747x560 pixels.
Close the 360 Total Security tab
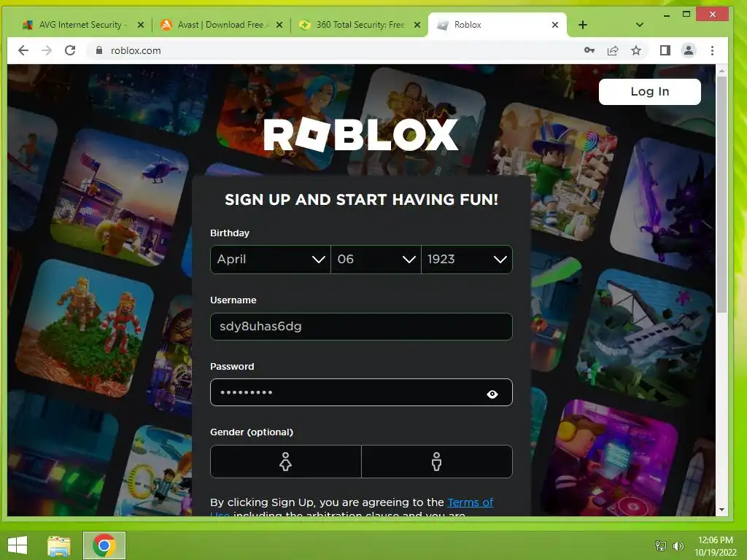[x=417, y=25]
